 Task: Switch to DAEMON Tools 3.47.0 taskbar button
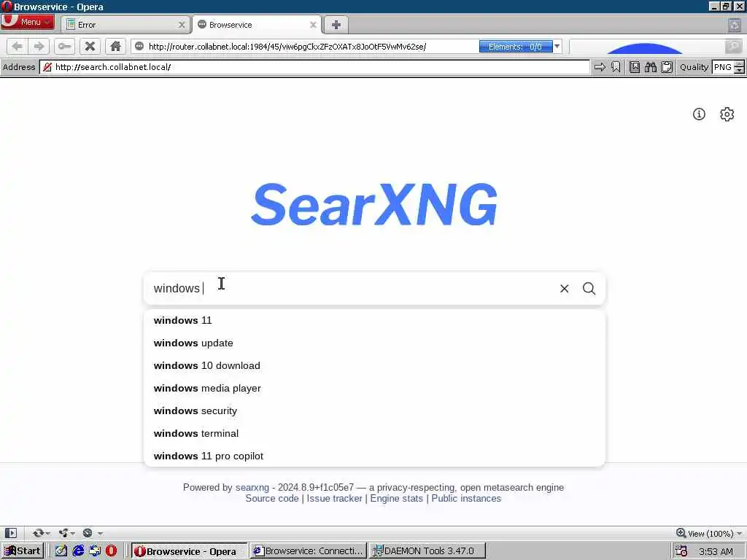click(427, 551)
